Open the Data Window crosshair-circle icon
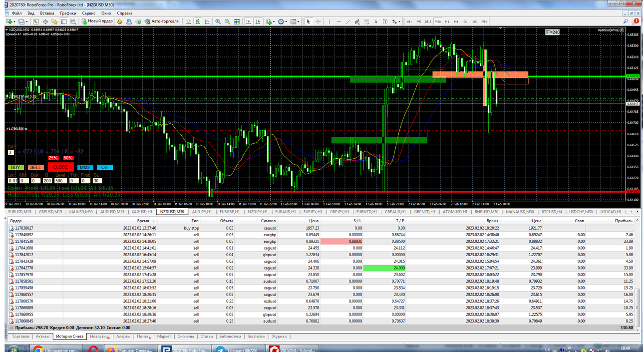This screenshot has height=352, width=644. tap(45, 21)
